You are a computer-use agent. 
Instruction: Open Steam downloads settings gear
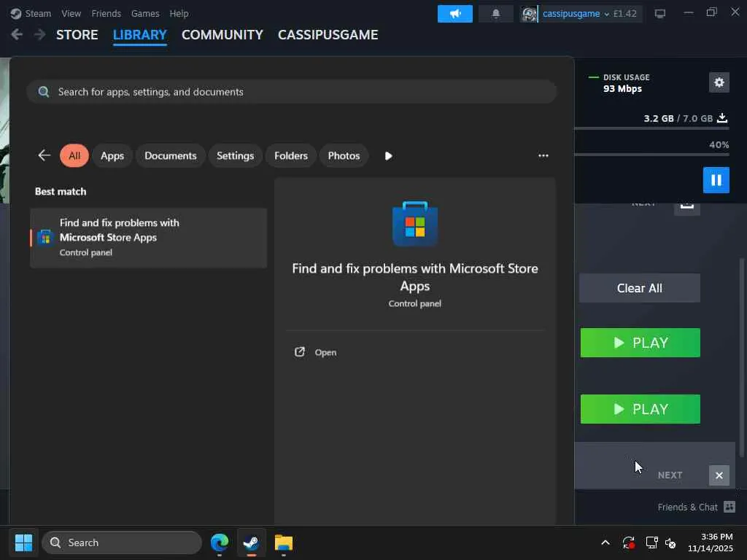pos(719,82)
